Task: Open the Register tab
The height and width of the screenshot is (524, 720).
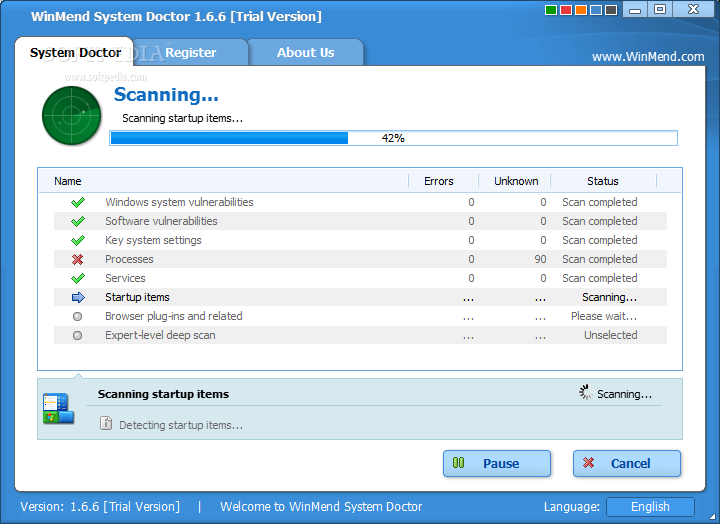Action: click(191, 52)
